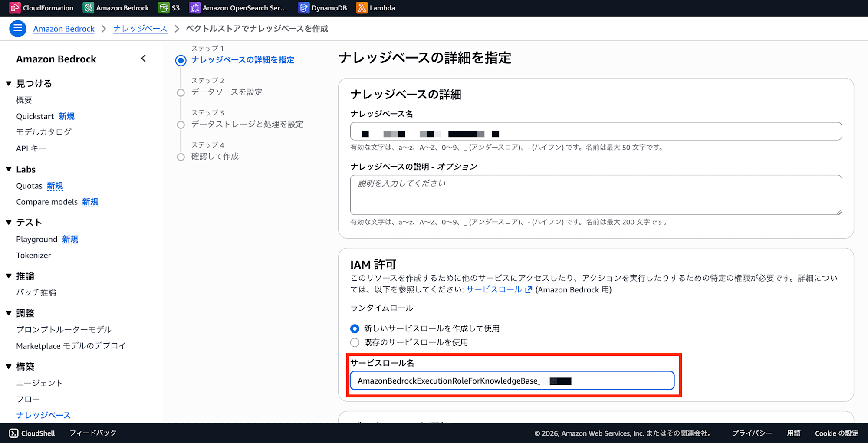
Task: Open the Amazon OpenSearch Service shortcut icon
Action: pyautogui.click(x=194, y=8)
